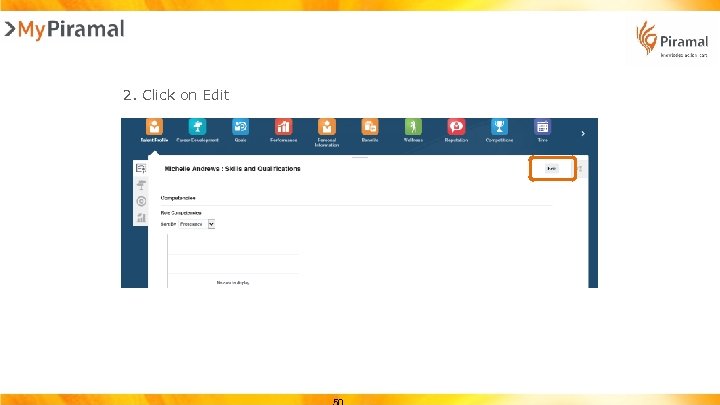Open the Career Development icon
This screenshot has height=405, width=720.
point(197,126)
